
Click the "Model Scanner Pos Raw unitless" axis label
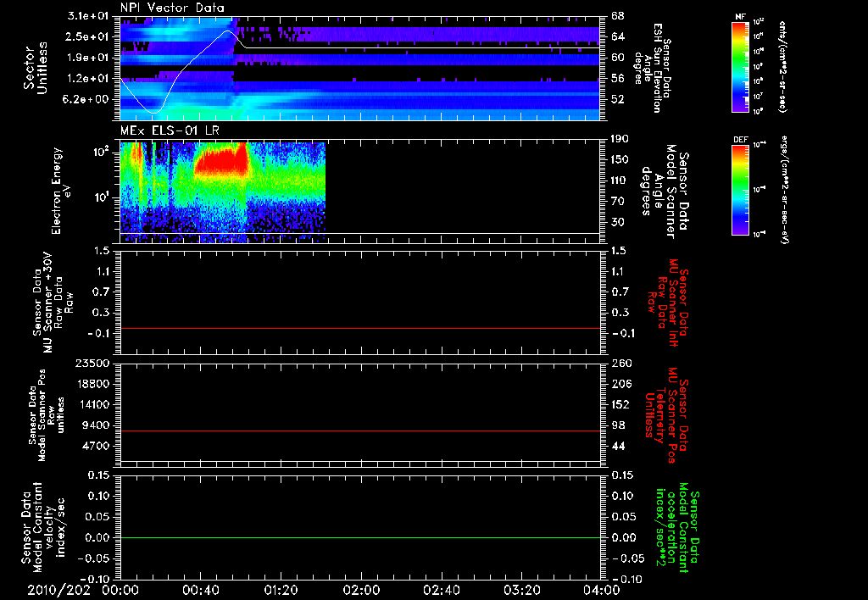coord(47,415)
